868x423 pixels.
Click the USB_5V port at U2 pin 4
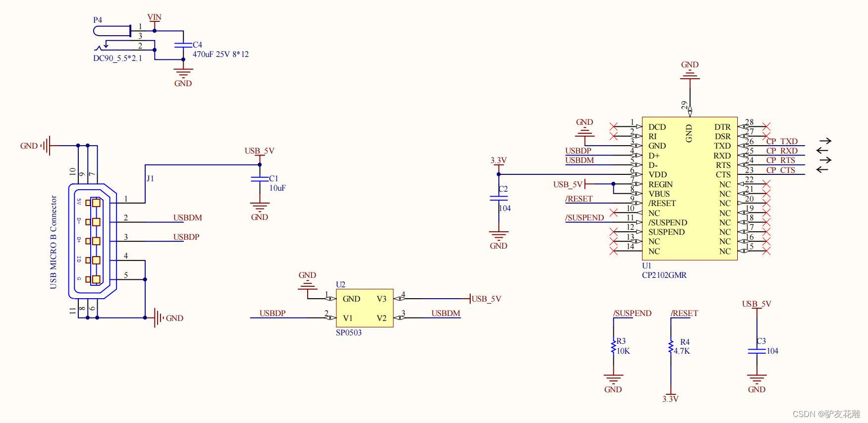point(486,299)
